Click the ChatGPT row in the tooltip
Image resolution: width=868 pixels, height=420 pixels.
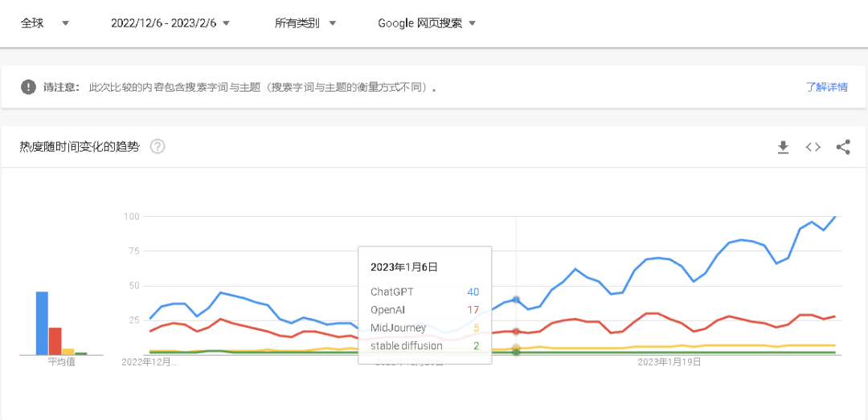[424, 292]
